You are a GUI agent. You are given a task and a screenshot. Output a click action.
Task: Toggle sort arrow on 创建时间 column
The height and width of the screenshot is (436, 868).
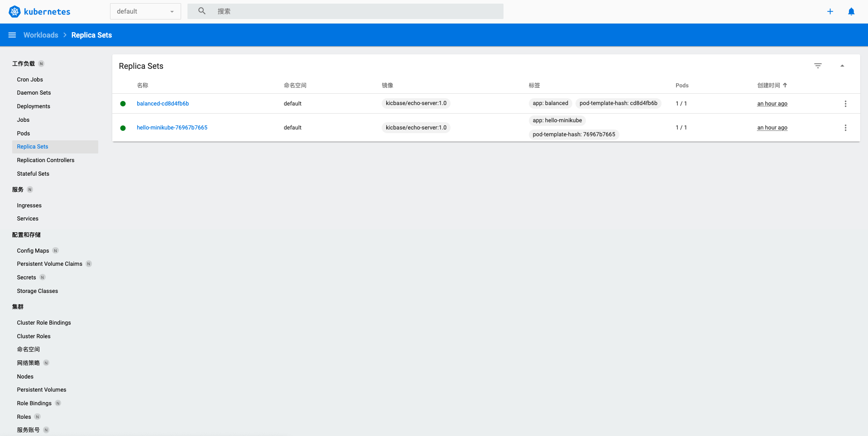click(785, 85)
